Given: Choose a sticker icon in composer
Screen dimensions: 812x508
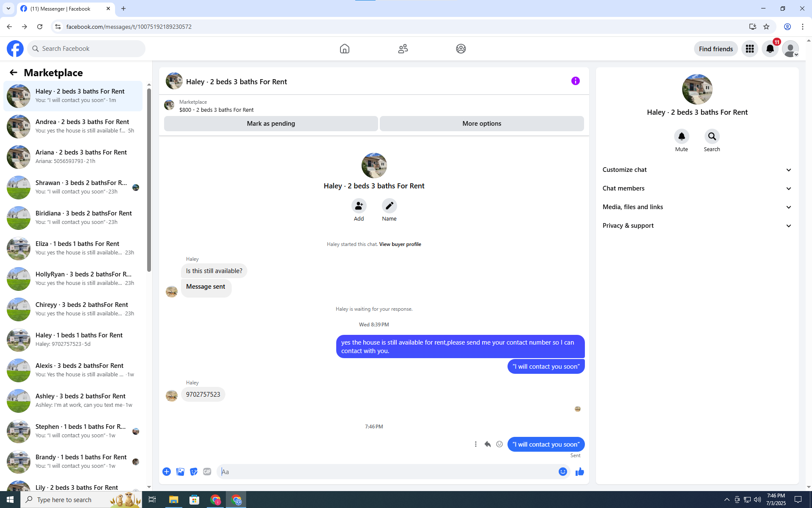Looking at the screenshot, I should [x=194, y=472].
